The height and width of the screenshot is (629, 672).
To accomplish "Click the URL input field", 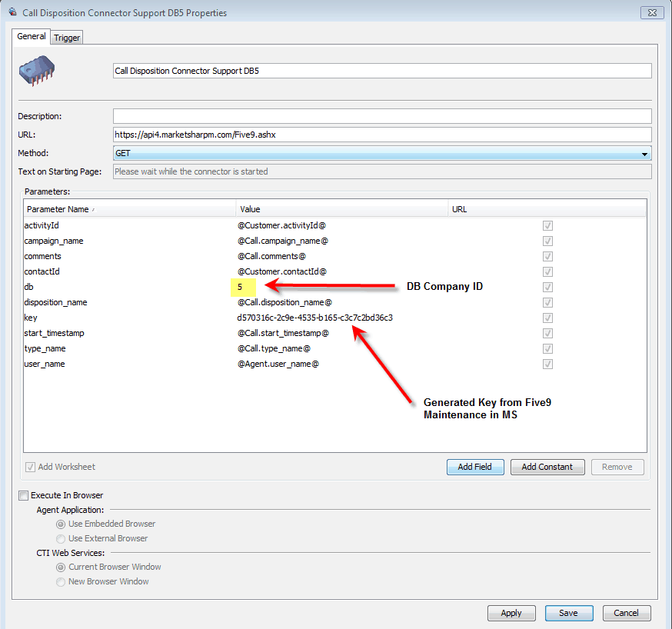I will 382,135.
